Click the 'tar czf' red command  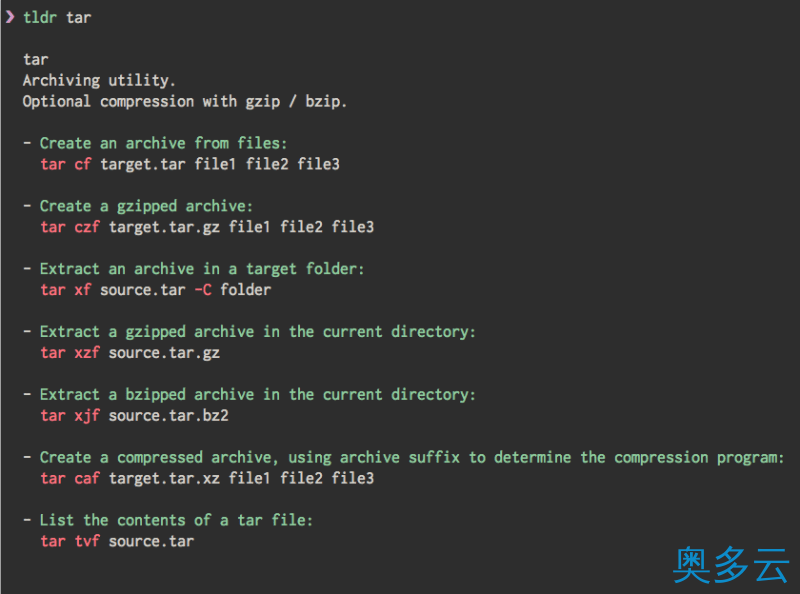[x=70, y=227]
